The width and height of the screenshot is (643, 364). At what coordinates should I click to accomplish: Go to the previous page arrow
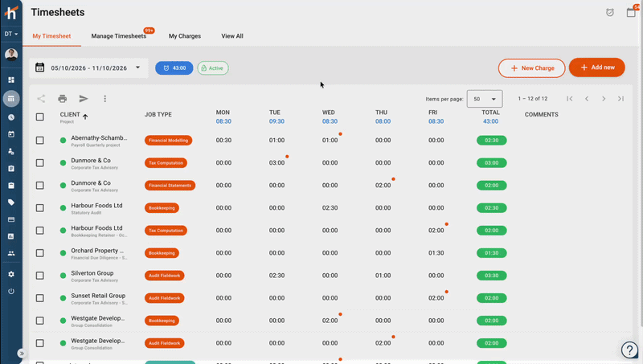pos(587,98)
